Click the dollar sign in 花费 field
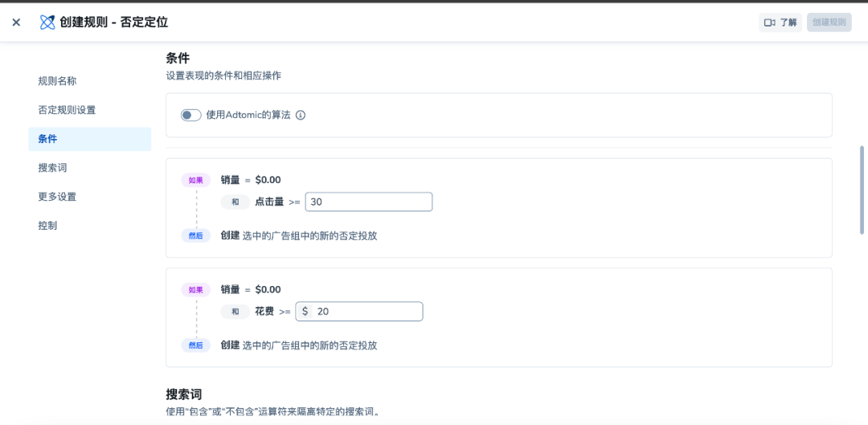The height and width of the screenshot is (425, 868). [x=305, y=312]
